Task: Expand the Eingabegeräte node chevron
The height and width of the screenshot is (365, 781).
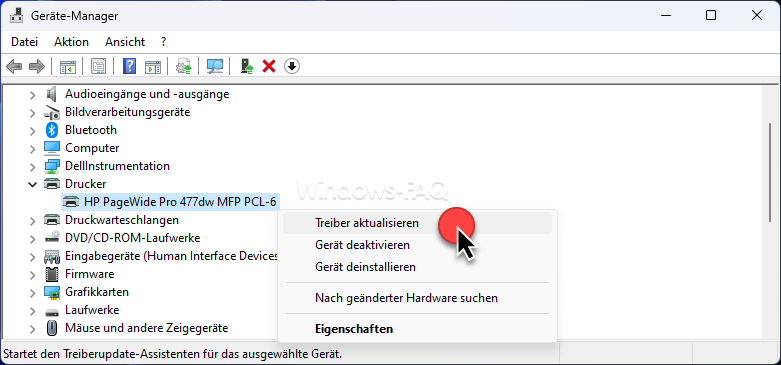Action: pyautogui.click(x=32, y=256)
